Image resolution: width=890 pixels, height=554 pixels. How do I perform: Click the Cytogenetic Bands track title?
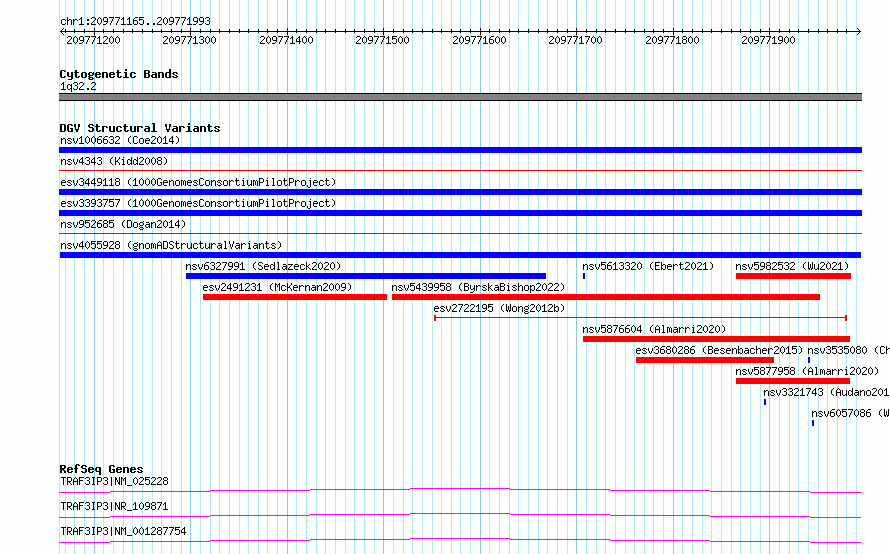coord(119,74)
